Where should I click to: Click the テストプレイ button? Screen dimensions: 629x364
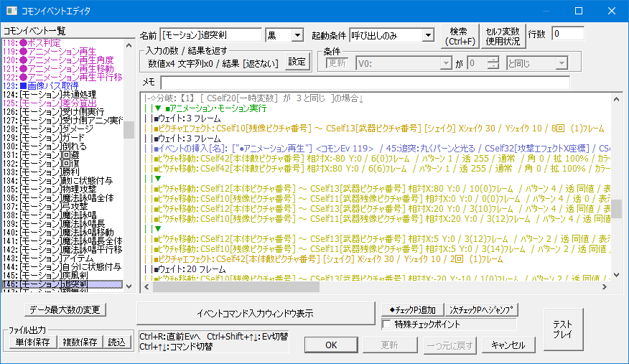[x=563, y=330]
